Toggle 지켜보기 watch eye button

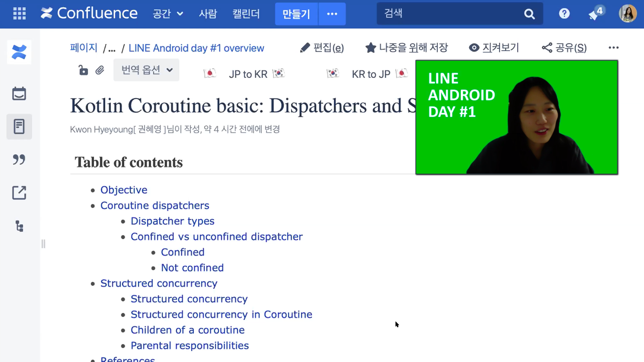(x=494, y=47)
